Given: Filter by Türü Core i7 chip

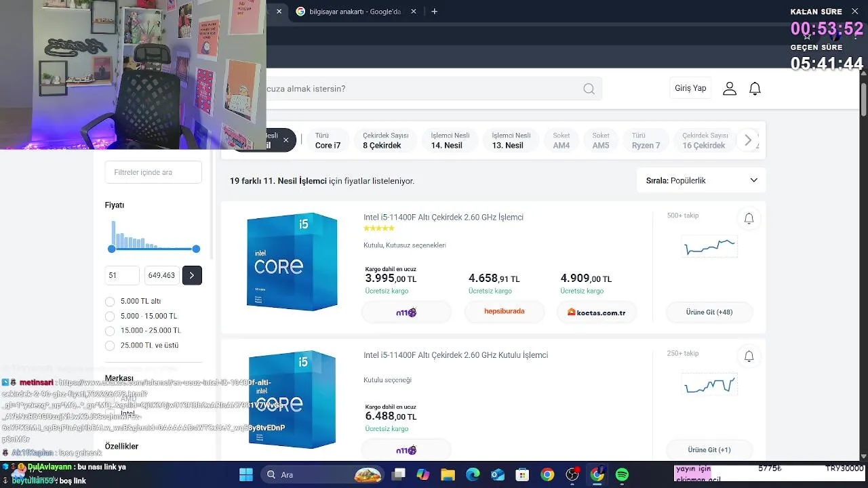Looking at the screenshot, I should tap(328, 140).
